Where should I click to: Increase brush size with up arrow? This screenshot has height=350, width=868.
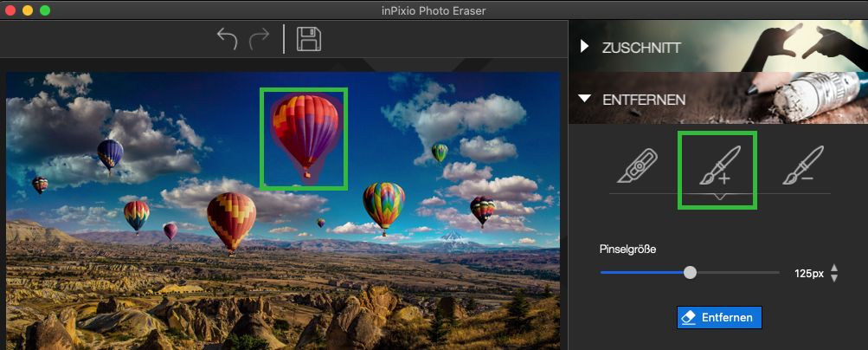click(x=834, y=268)
